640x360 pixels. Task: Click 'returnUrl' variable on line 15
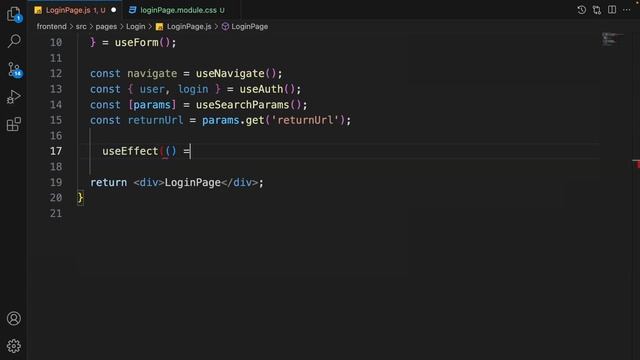(155, 120)
